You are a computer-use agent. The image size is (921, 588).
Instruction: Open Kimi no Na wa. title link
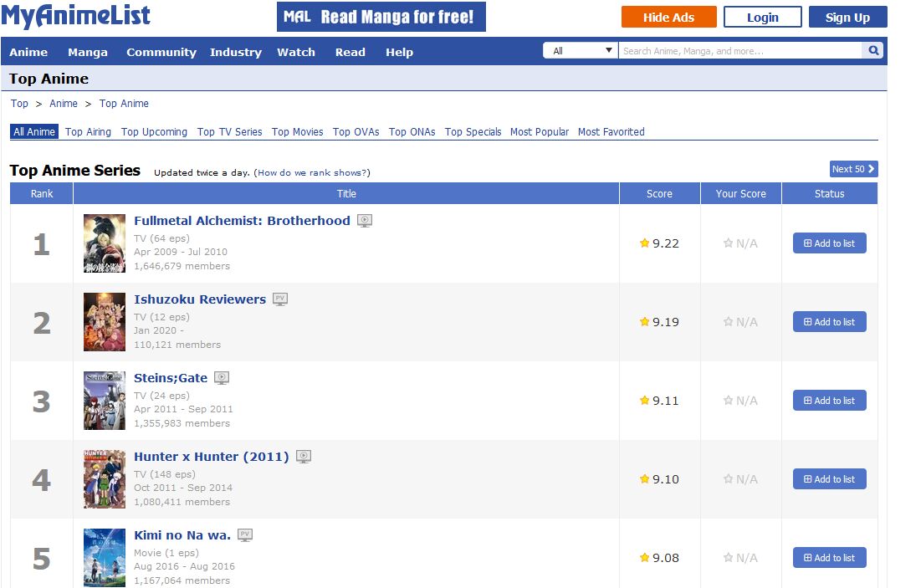[x=182, y=535]
